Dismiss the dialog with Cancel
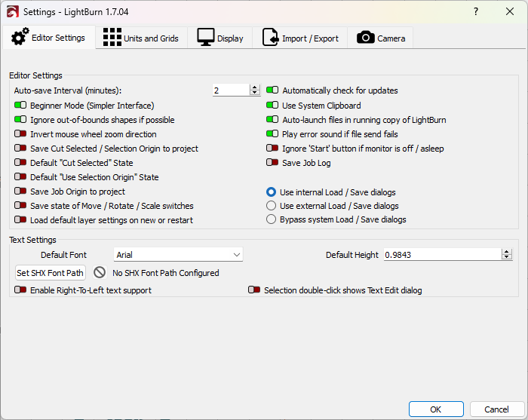The width and height of the screenshot is (528, 420). coord(496,409)
